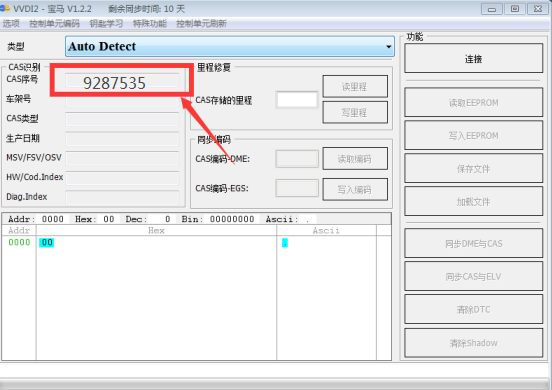Open the Auto Detect type dropdown
This screenshot has width=552, height=390.
pos(230,46)
